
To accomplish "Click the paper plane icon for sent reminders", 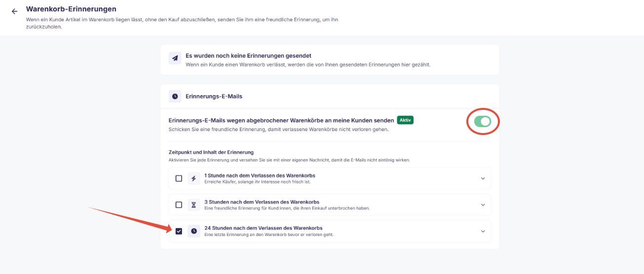I will tap(175, 58).
